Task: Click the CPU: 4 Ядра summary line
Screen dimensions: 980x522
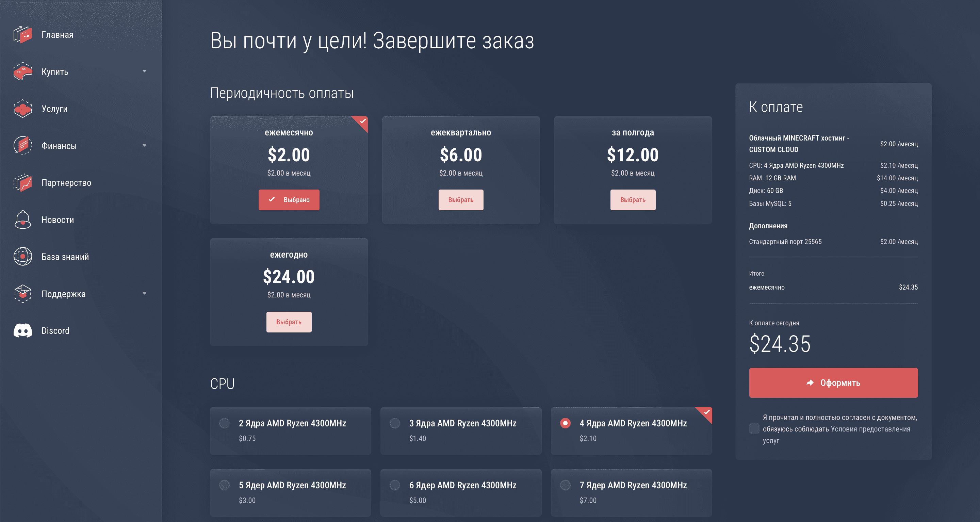Action: tap(833, 165)
